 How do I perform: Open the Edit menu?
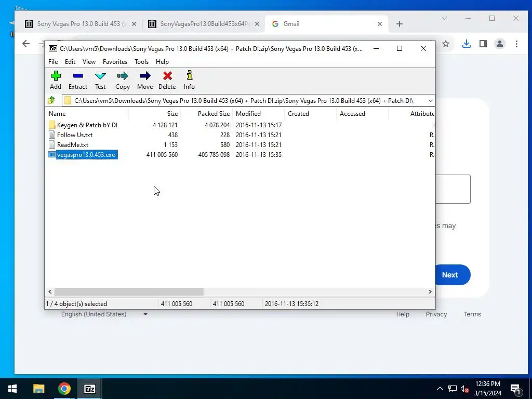[70, 62]
